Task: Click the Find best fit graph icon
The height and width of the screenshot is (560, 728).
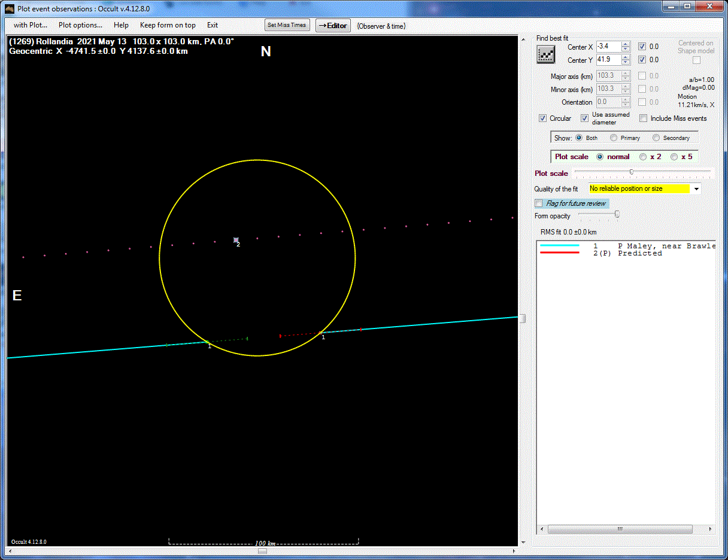Action: [x=545, y=54]
